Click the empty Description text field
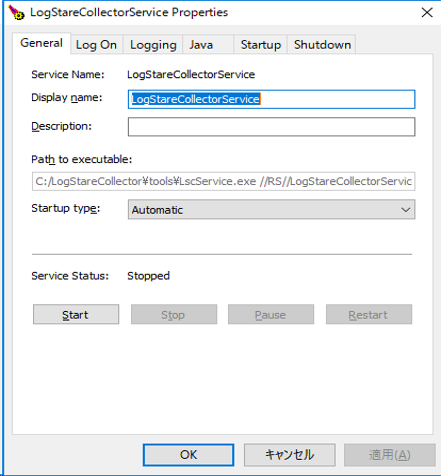 coord(271,127)
